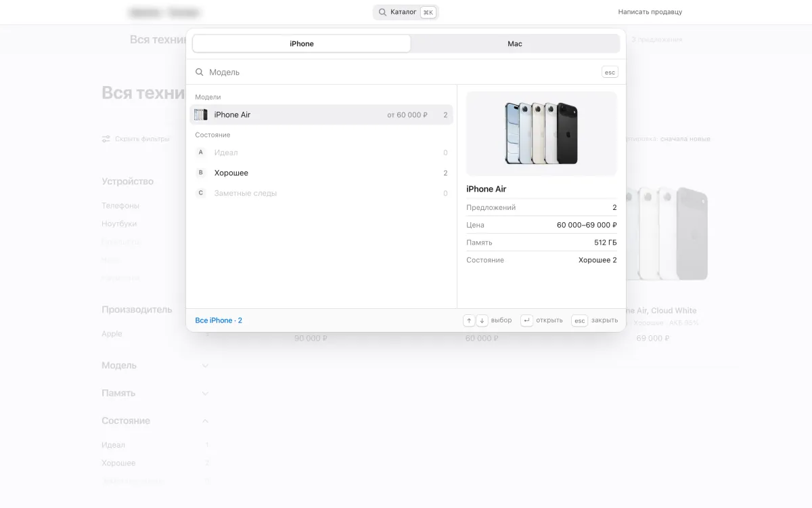Click the esc badge in search field

(x=610, y=72)
